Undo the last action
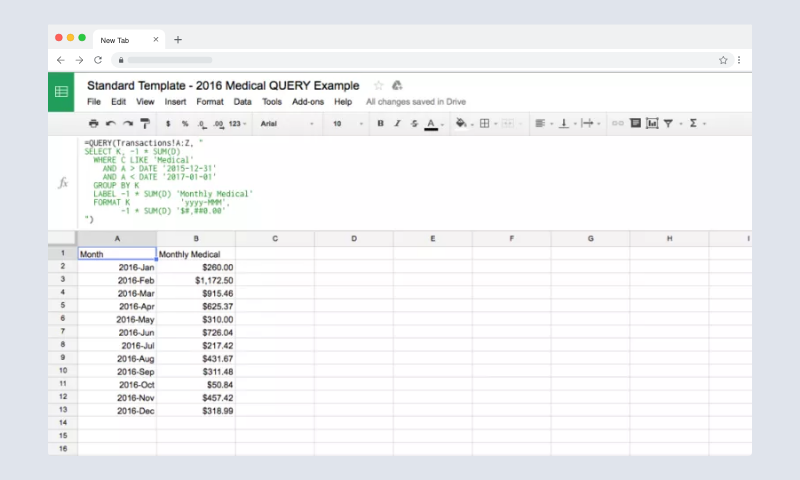 pyautogui.click(x=110, y=123)
